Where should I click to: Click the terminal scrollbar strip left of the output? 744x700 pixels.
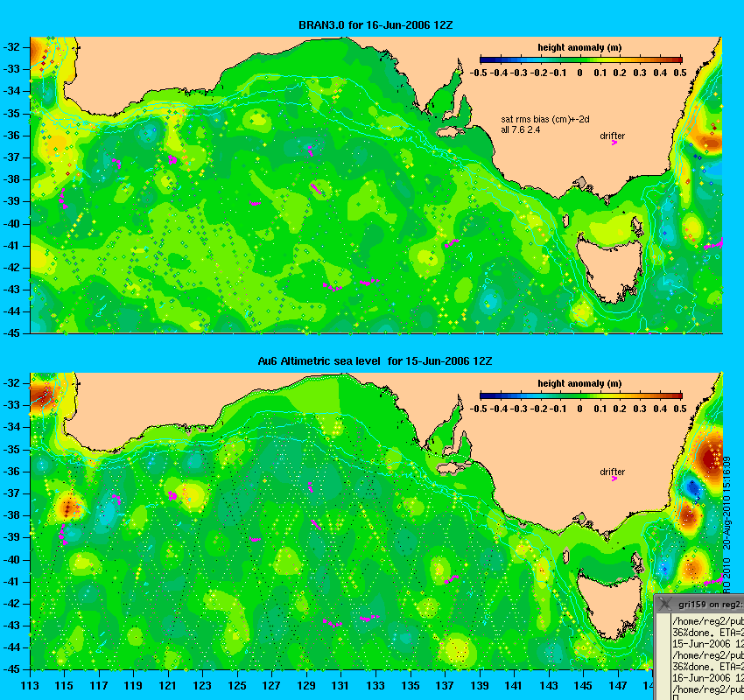pos(663,656)
